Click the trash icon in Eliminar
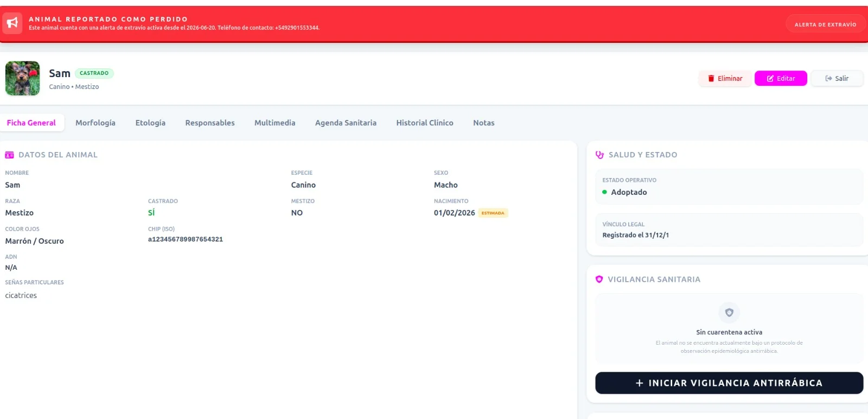This screenshot has width=868, height=419. click(x=711, y=79)
